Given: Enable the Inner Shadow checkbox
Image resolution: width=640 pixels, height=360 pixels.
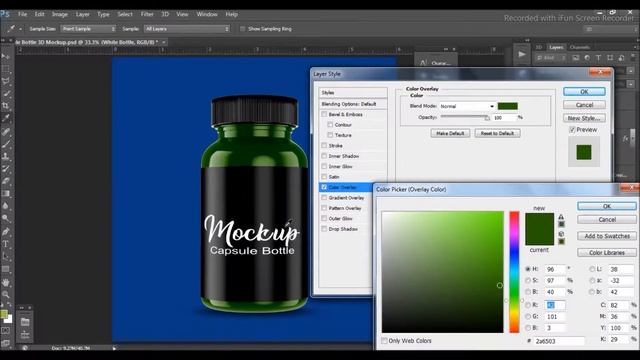Looking at the screenshot, I should pyautogui.click(x=324, y=156).
